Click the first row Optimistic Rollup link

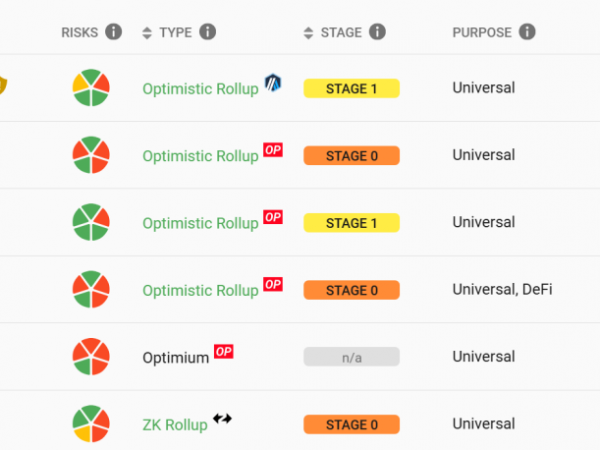point(201,89)
